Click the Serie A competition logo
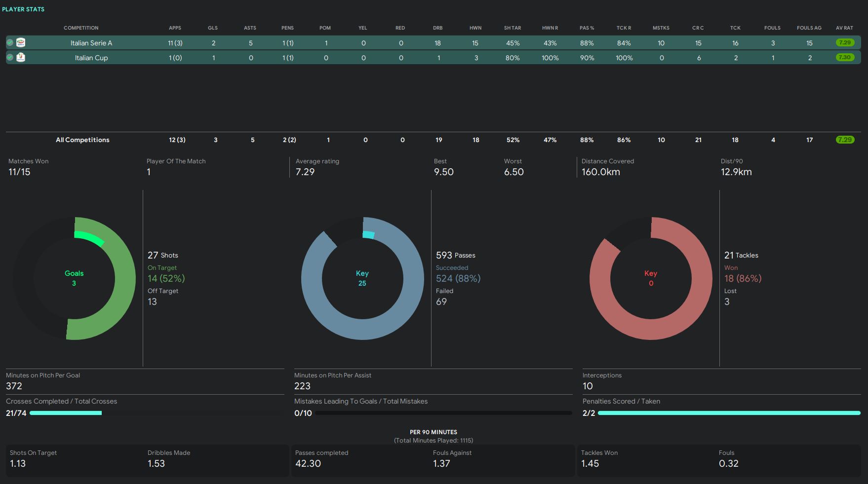The width and height of the screenshot is (868, 484). pos(21,43)
